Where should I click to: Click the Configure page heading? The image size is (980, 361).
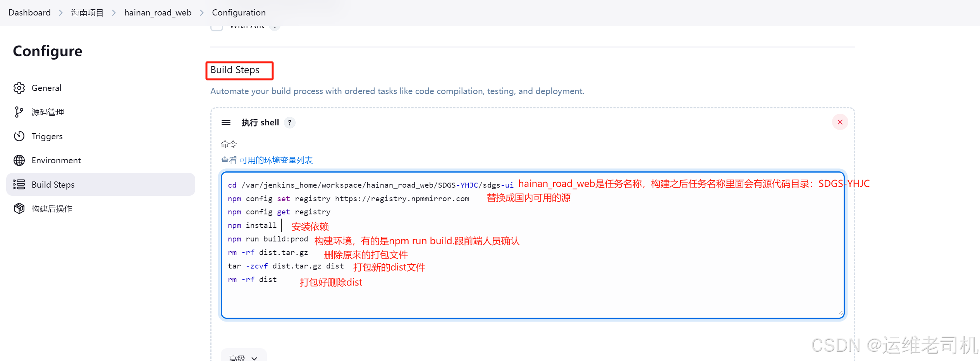(48, 51)
